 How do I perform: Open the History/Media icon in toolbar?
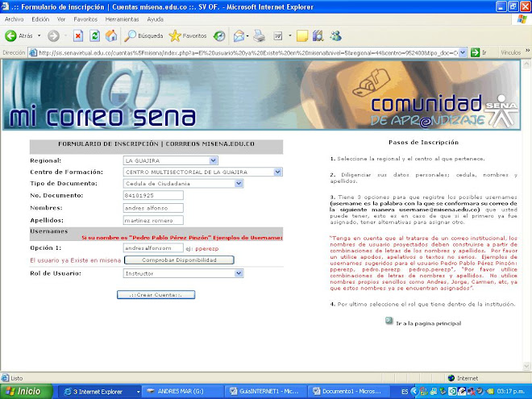point(219,35)
